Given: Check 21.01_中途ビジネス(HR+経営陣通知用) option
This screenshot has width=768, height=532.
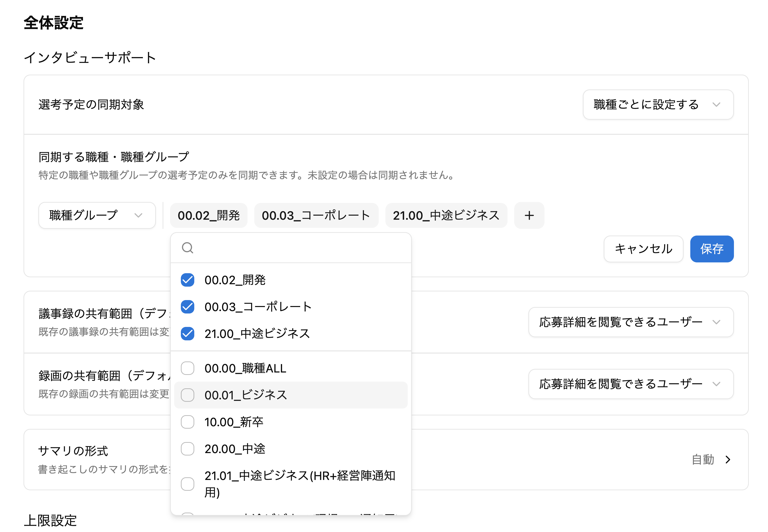Looking at the screenshot, I should tap(187, 484).
